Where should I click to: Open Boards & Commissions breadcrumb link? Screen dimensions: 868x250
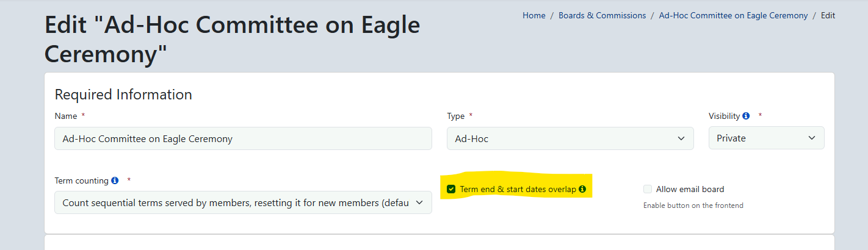602,15
